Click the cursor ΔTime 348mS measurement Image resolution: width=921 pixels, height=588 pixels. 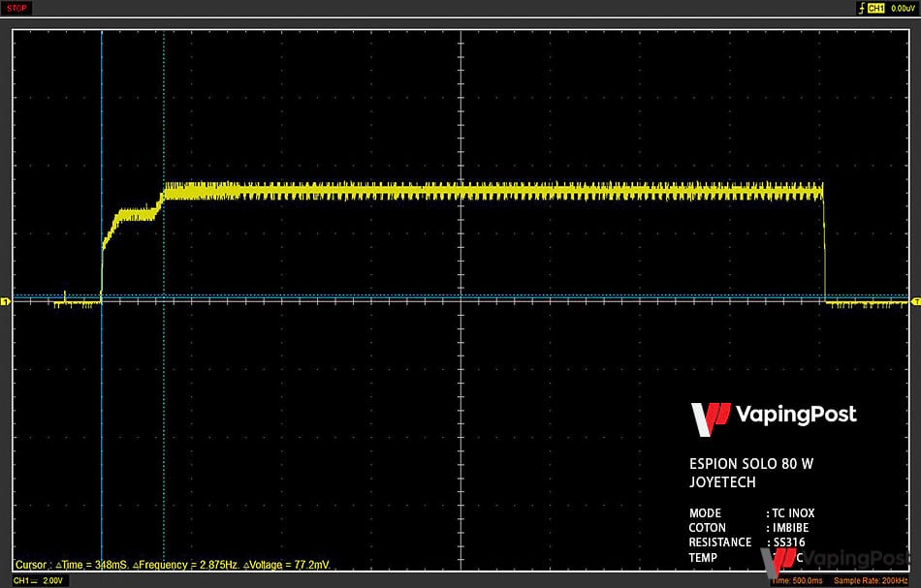[x=92, y=565]
